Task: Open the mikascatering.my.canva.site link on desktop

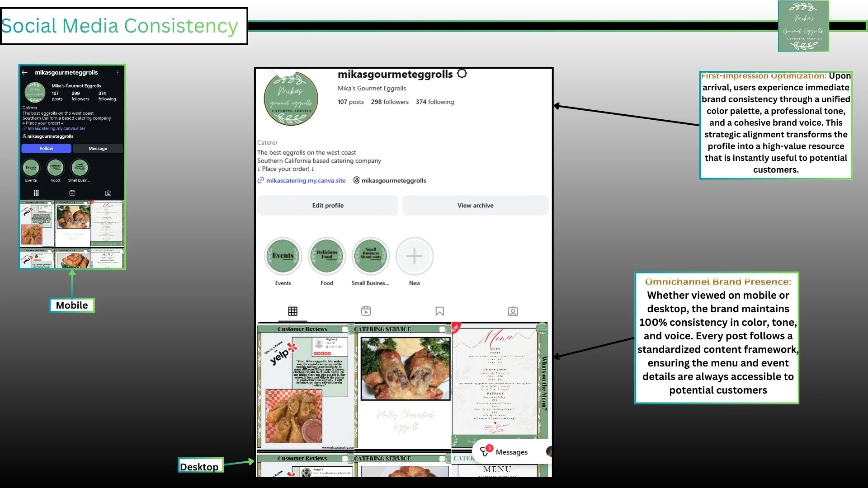Action: [306, 181]
